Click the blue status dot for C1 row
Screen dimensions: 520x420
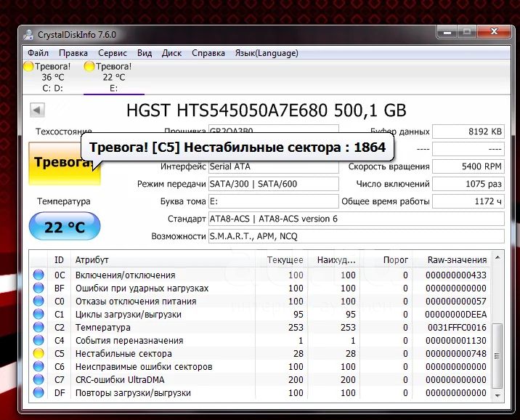tap(38, 314)
